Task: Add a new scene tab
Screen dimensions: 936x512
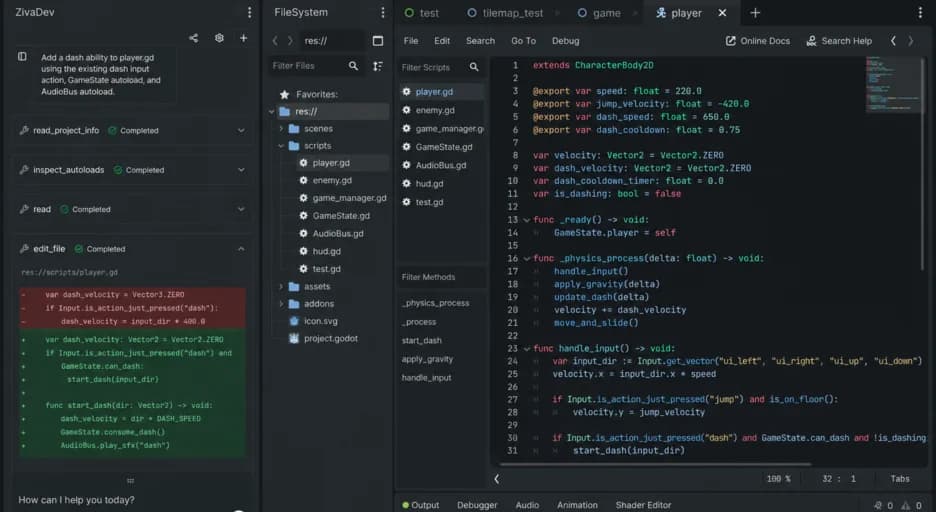Action: tap(755, 13)
